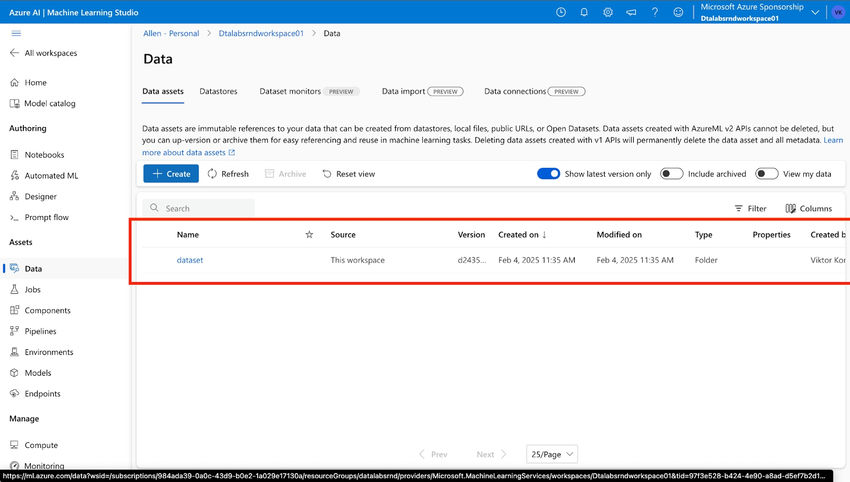Click the Allen - Personal breadcrumb
Viewport: 850px width, 482px height.
[x=171, y=33]
